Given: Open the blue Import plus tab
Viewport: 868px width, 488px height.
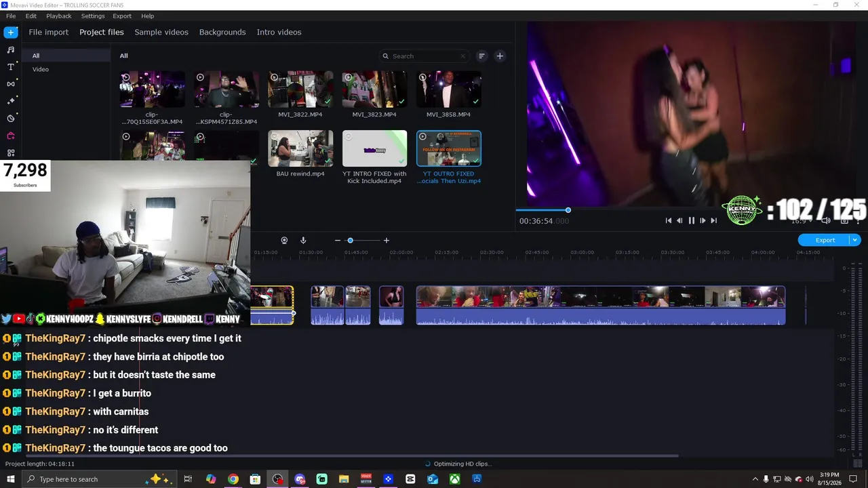Looking at the screenshot, I should coord(11,33).
